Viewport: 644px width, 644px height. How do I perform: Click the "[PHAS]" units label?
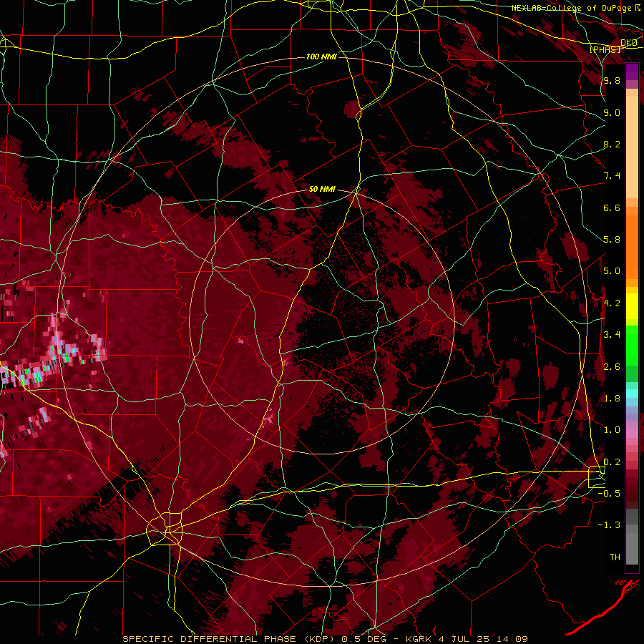(x=605, y=49)
